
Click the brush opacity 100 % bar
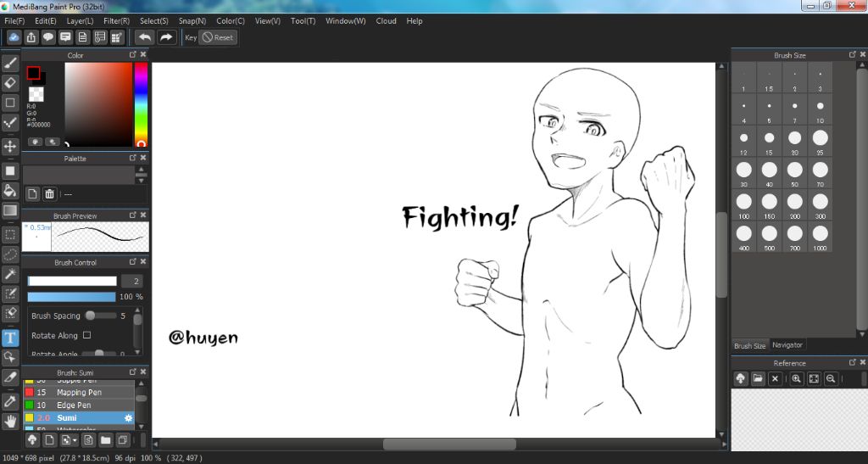[71, 297]
